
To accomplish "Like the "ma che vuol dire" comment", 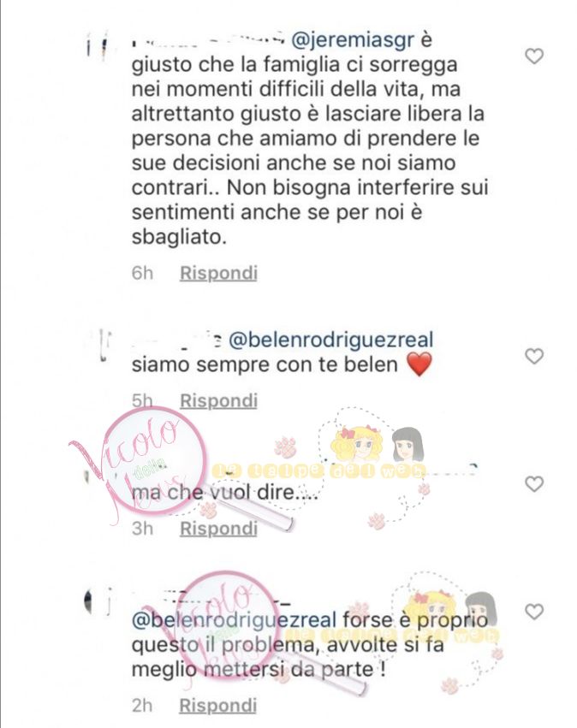I will tap(534, 484).
